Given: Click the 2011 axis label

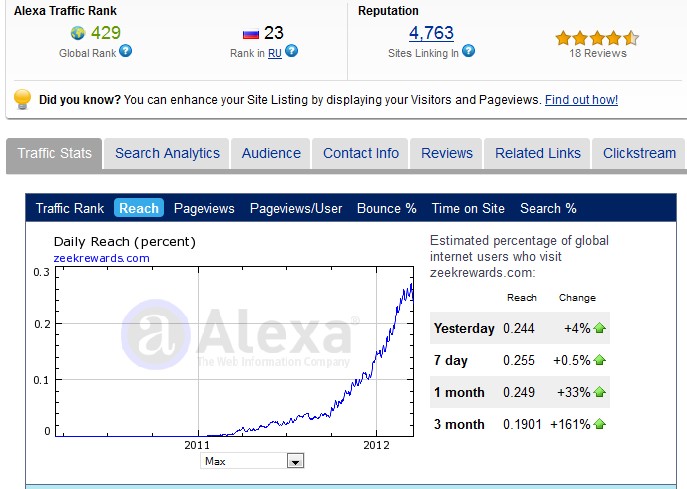Looking at the screenshot, I should 197,445.
